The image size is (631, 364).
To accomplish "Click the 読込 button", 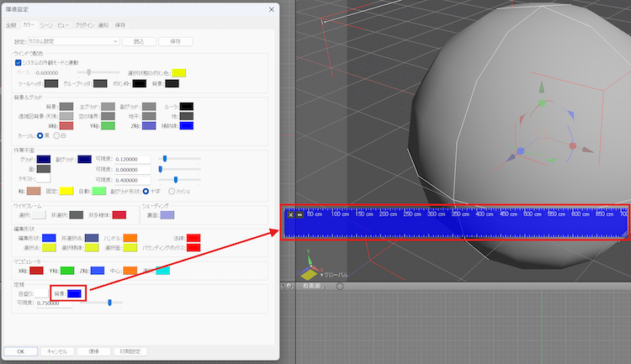I will 139,41.
